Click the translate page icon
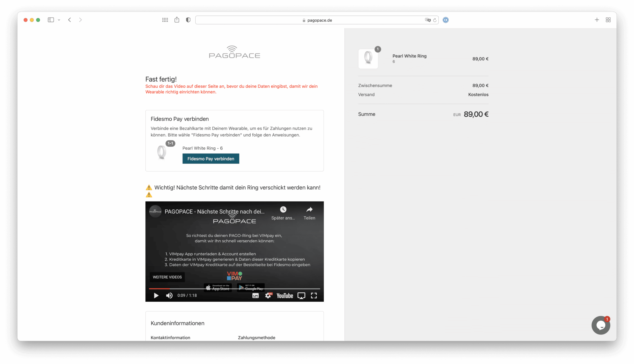 428,20
